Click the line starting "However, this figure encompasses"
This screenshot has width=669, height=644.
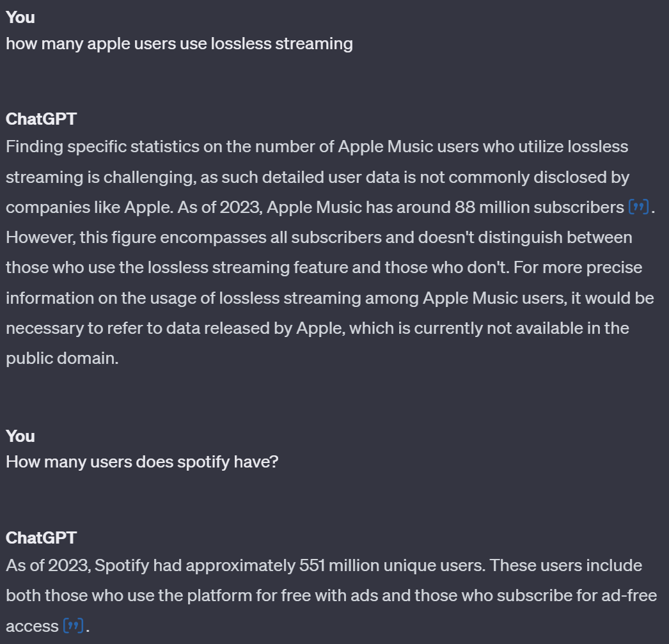(319, 237)
